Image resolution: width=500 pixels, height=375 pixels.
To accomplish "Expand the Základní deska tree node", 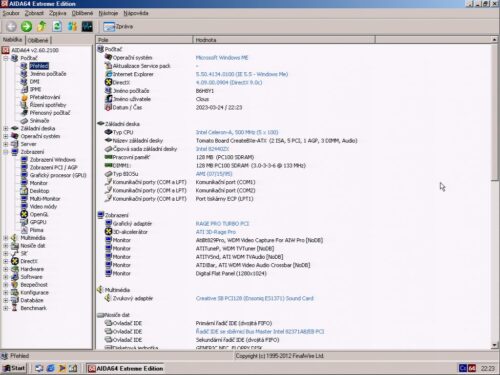I will [x=6, y=128].
